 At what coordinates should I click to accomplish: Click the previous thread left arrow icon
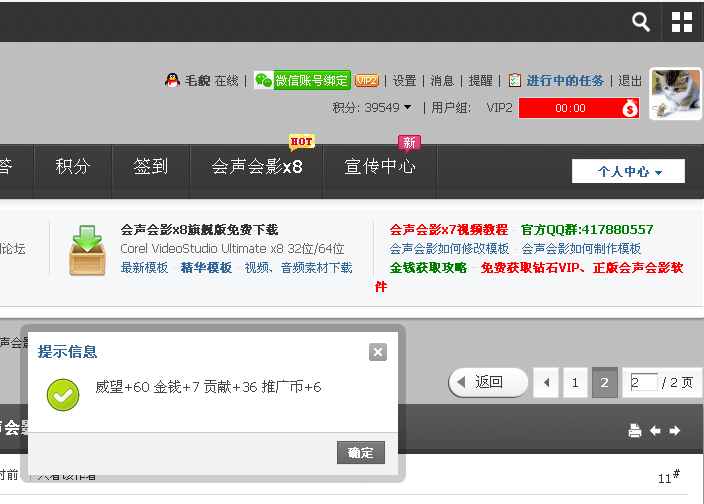click(x=655, y=431)
